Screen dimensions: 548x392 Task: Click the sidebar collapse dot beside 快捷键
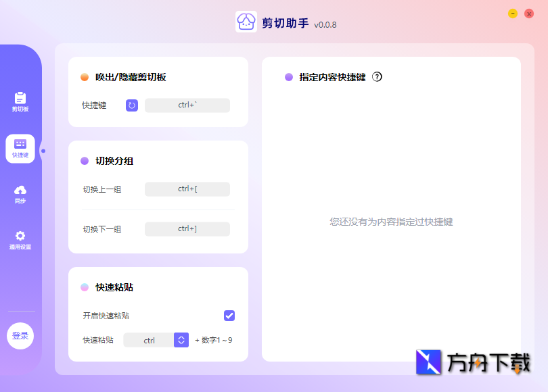(x=43, y=152)
